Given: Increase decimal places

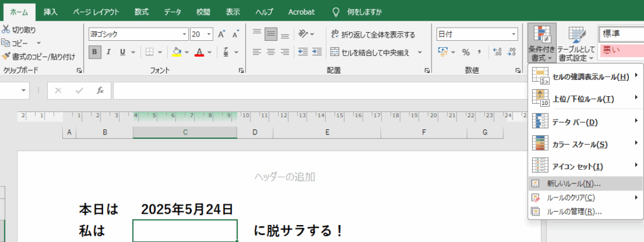Looking at the screenshot, I should pos(497,52).
